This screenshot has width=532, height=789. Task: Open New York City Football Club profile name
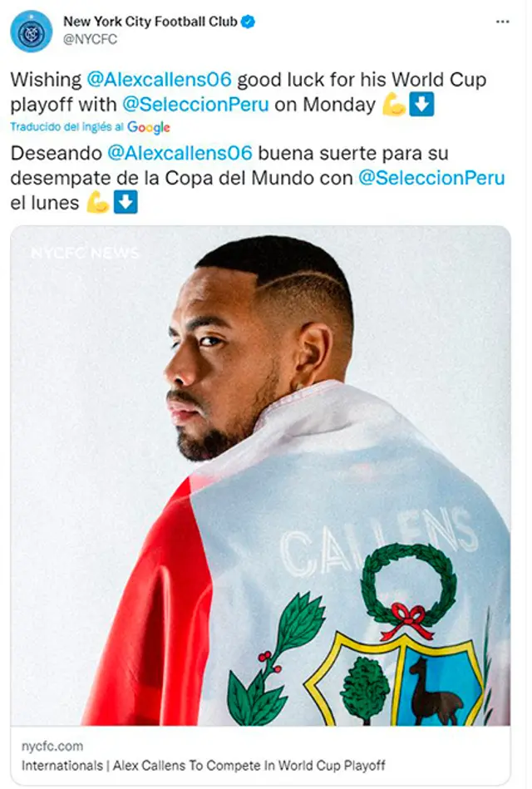(150, 22)
